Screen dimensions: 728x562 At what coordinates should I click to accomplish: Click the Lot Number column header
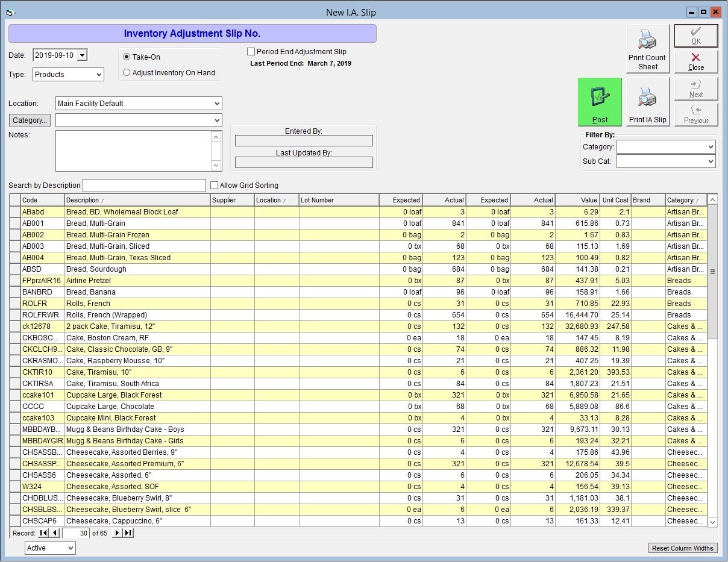(339, 200)
